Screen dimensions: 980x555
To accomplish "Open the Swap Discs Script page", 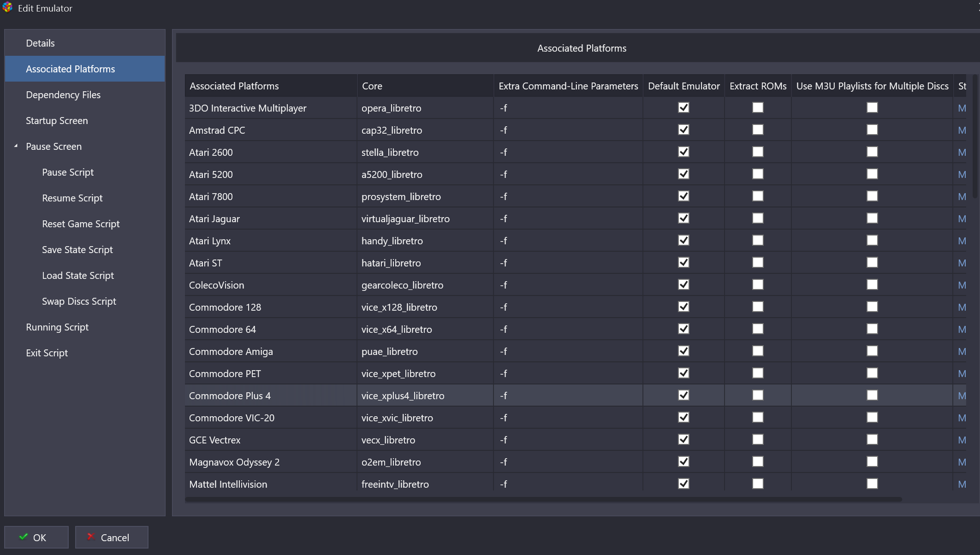I will pyautogui.click(x=85, y=301).
